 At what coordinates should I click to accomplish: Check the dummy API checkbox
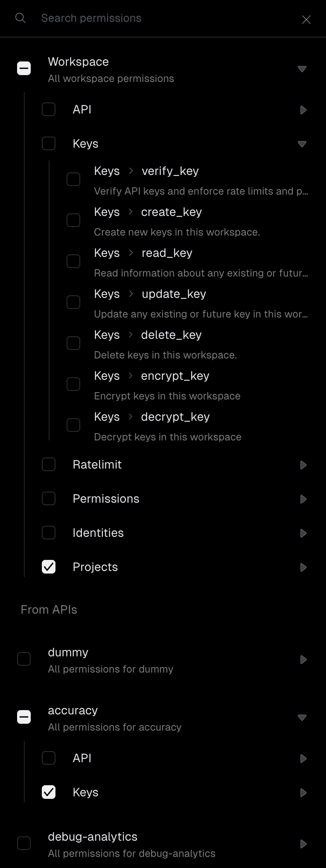tap(24, 659)
